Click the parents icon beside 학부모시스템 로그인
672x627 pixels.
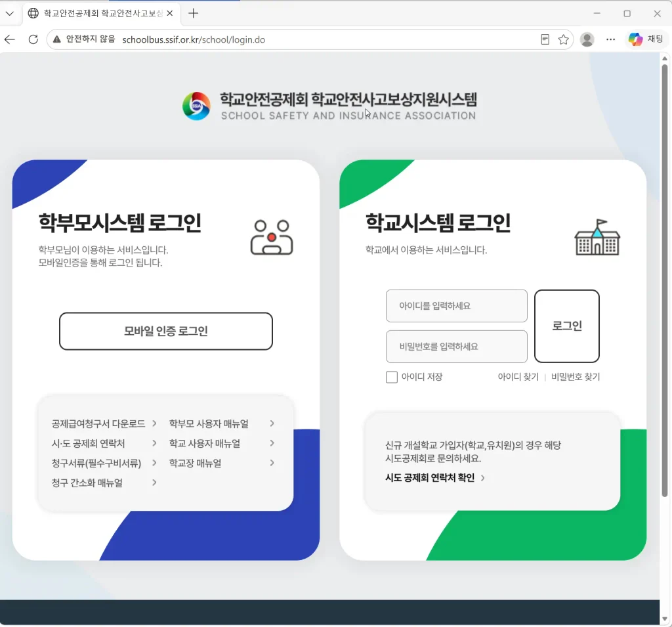pos(272,237)
